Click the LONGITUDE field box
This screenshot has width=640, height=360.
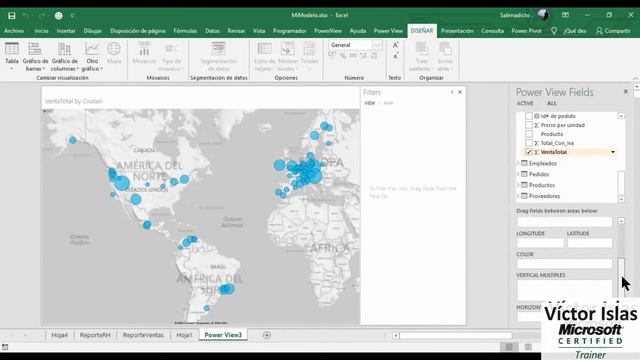pos(540,243)
